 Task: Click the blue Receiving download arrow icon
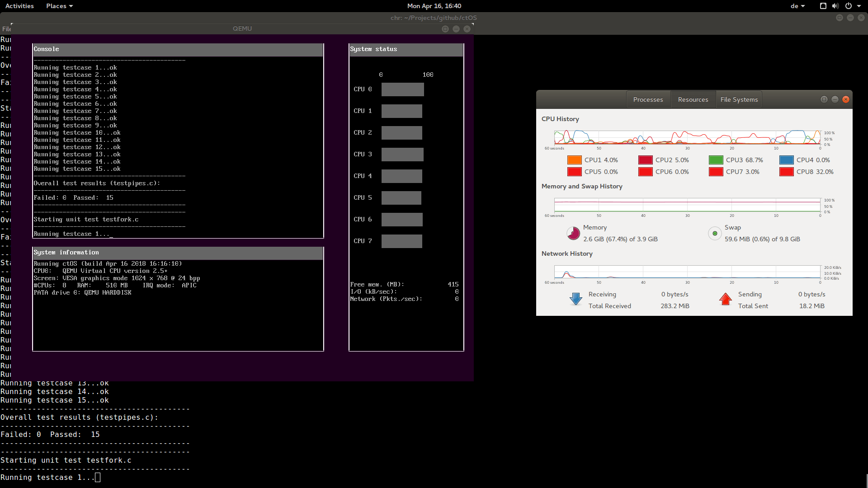tap(575, 299)
